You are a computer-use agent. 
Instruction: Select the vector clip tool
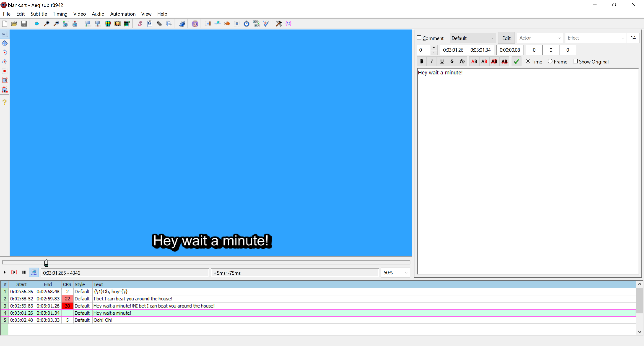point(5,90)
